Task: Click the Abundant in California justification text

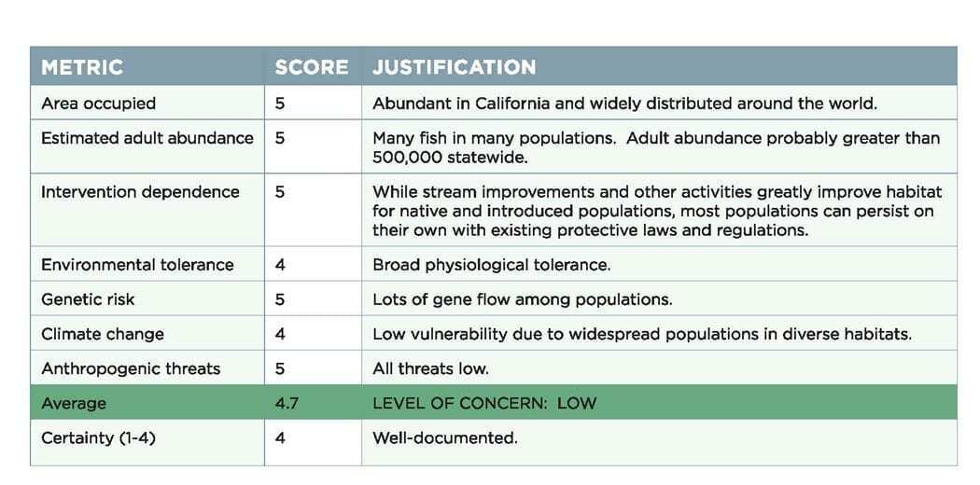Action: tap(625, 104)
